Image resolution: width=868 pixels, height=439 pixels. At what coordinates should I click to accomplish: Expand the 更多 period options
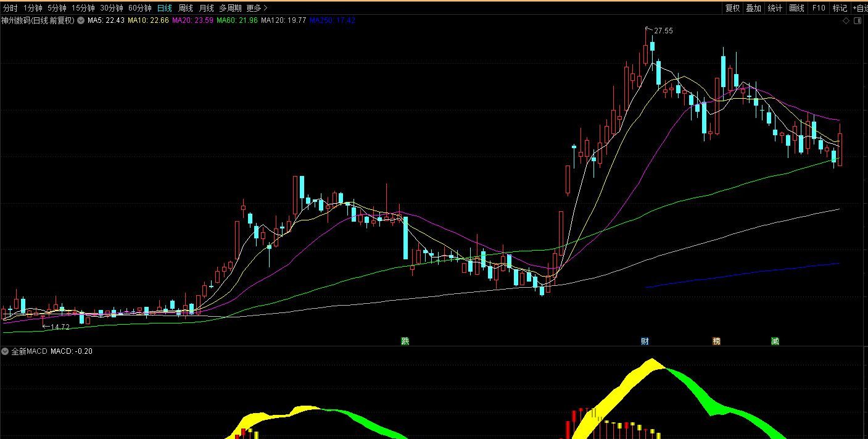[257, 8]
